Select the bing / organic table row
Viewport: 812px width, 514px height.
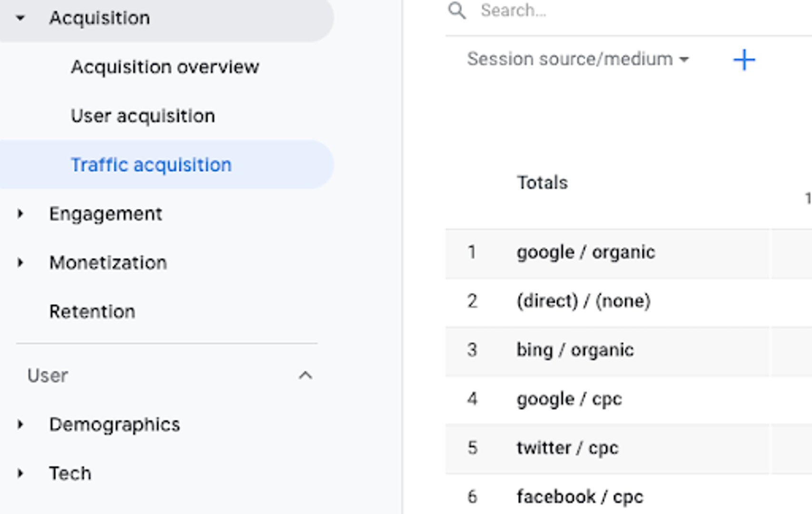click(x=576, y=350)
